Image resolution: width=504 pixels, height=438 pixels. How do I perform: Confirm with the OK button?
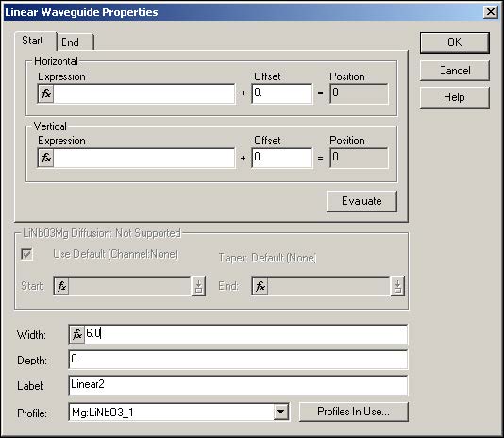coord(455,42)
